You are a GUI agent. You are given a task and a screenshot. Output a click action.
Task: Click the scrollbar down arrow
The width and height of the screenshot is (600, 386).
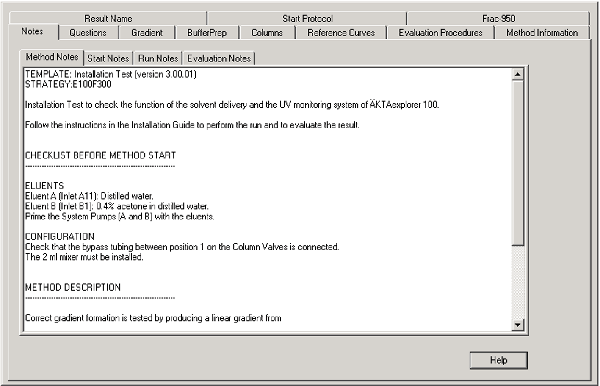click(x=517, y=325)
